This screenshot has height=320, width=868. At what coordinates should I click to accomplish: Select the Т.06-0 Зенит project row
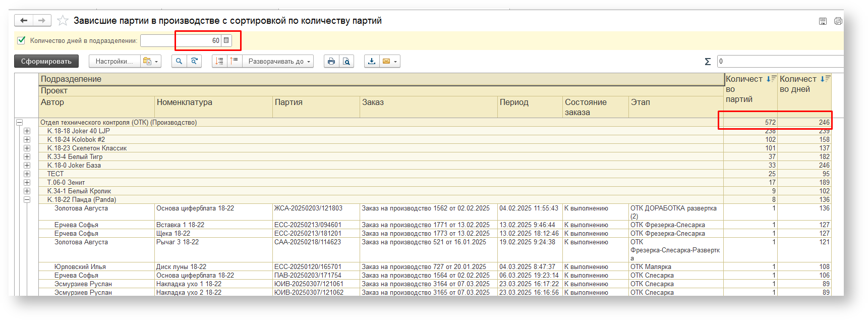(66, 183)
